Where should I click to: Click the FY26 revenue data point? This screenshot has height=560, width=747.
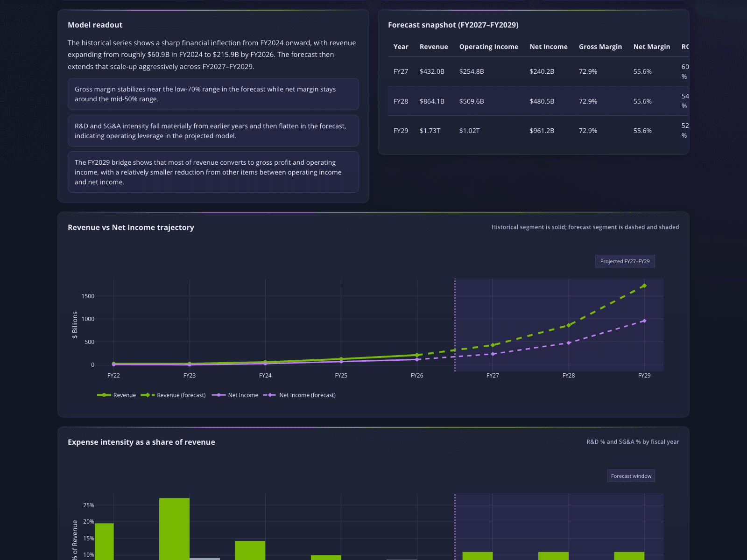[417, 355]
